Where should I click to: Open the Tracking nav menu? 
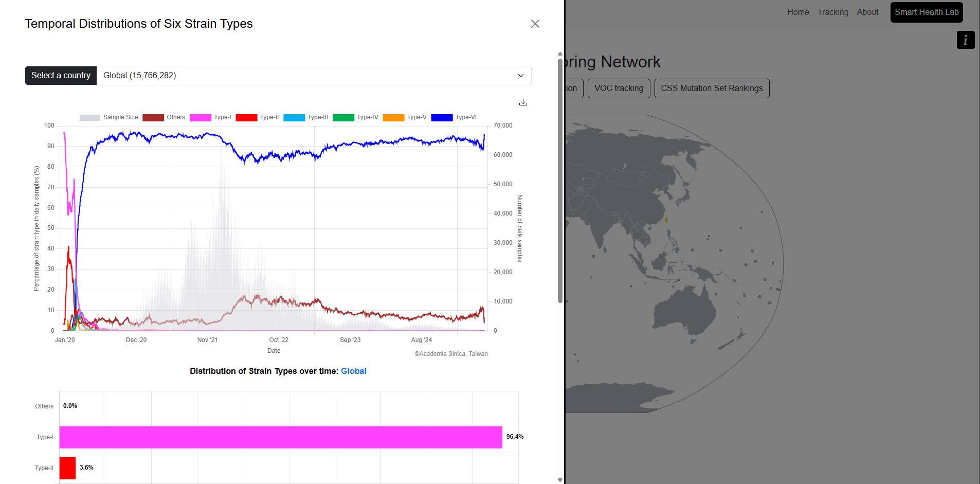(x=833, y=12)
